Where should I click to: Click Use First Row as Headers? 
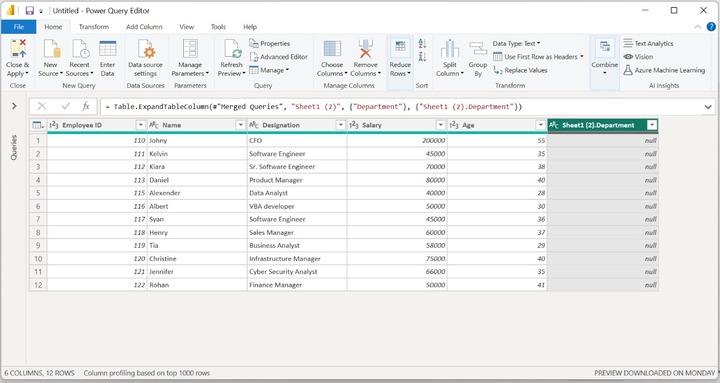(538, 56)
